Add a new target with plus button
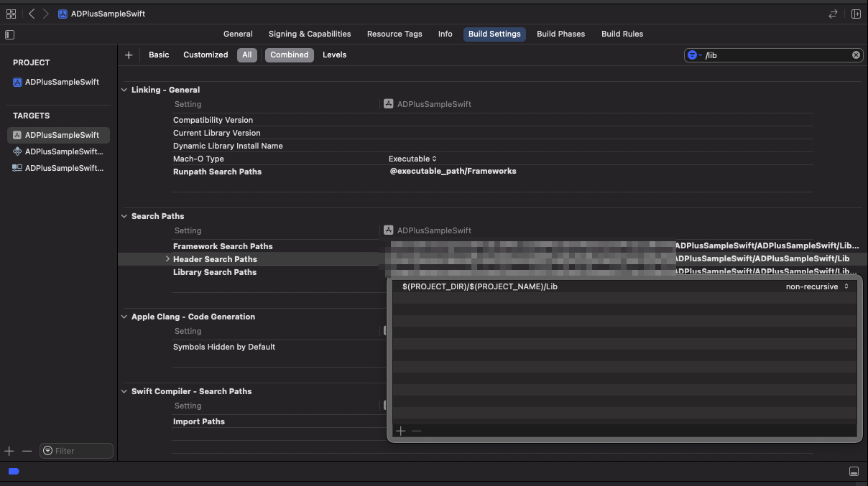The image size is (868, 486). pos(9,451)
